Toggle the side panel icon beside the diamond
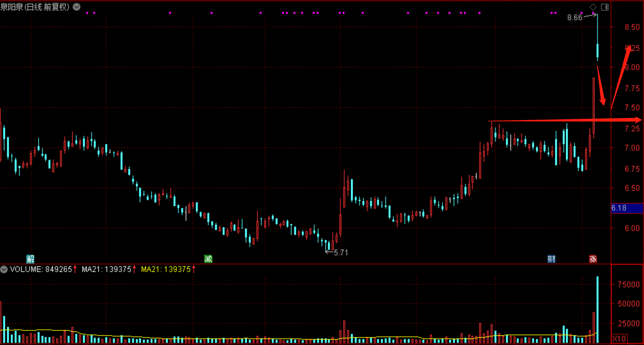The image size is (644, 345). [604, 7]
